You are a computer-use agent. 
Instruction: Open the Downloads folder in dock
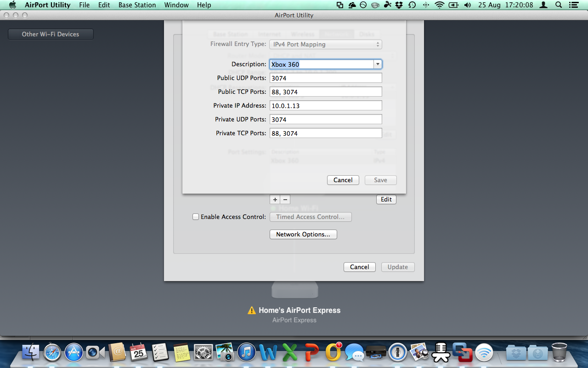point(537,352)
